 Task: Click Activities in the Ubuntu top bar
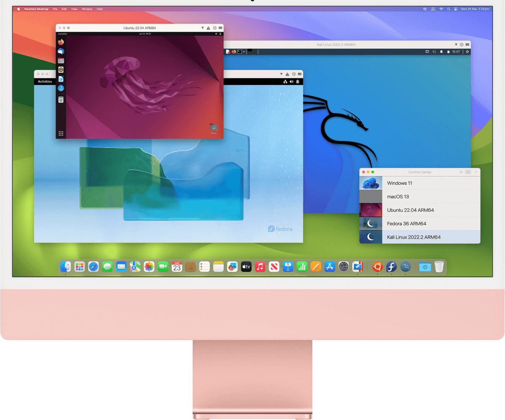[62, 33]
